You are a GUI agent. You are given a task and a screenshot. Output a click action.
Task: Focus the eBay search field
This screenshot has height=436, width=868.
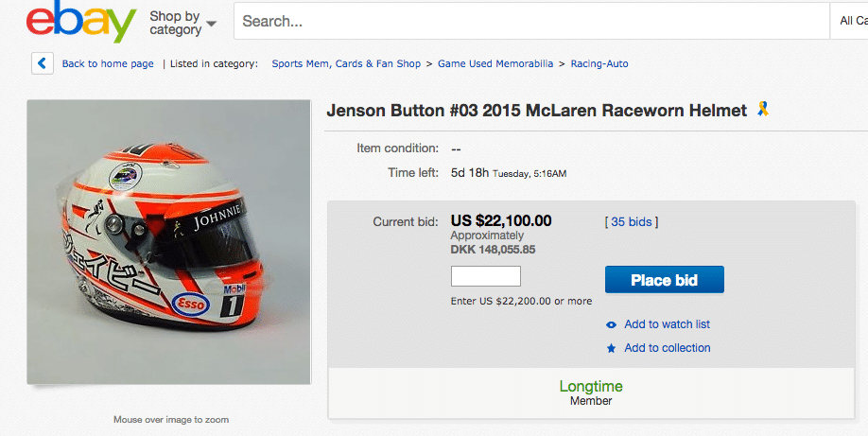529,21
